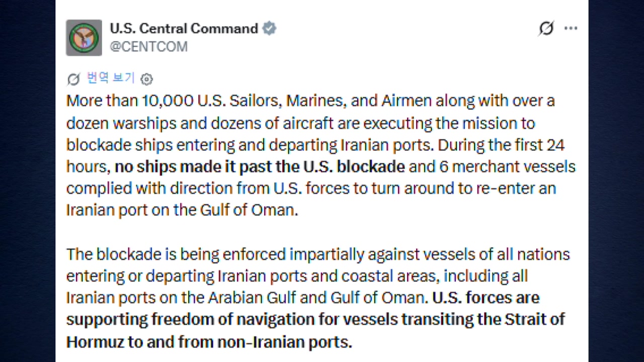Click bold text "Hormuz to and from non-Iranian ports."
The width and height of the screenshot is (644, 362).
209,342
